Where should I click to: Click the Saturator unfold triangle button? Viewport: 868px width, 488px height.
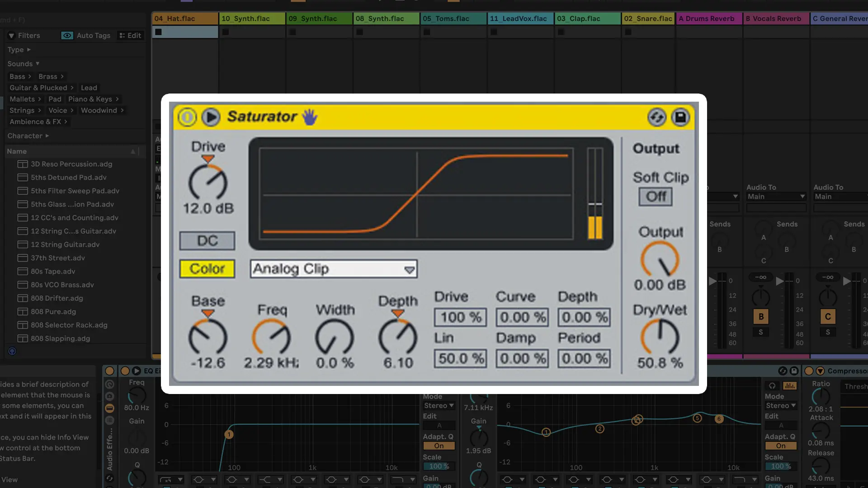tap(210, 117)
